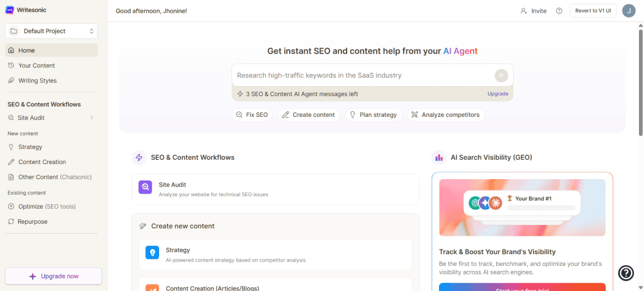Open the Default Project selector
644x291 pixels.
point(52,31)
